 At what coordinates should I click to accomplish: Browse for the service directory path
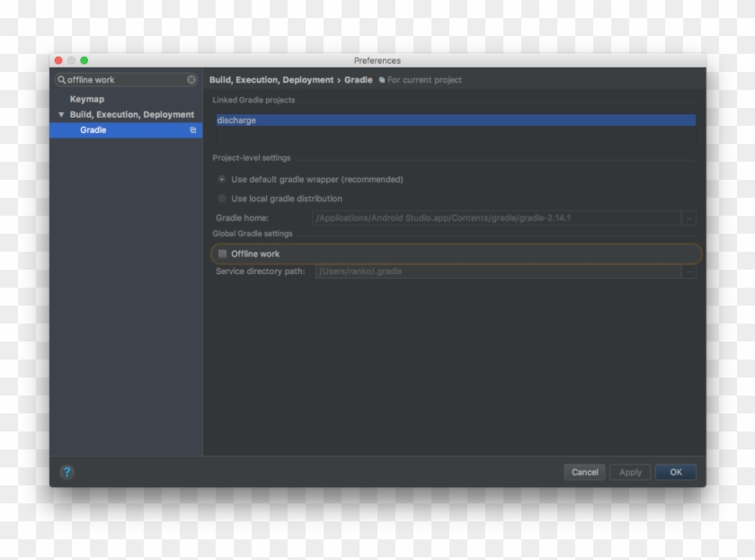coord(688,271)
